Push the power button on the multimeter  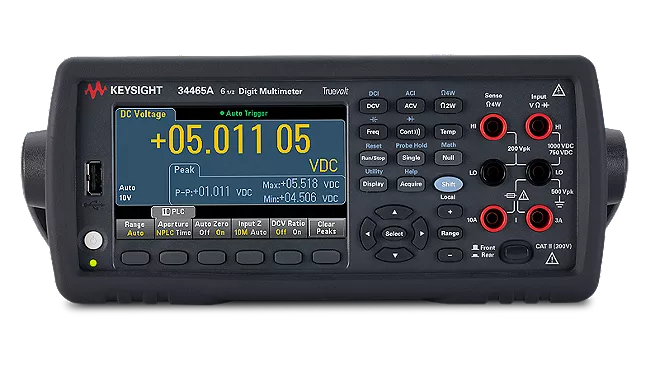pyautogui.click(x=93, y=241)
